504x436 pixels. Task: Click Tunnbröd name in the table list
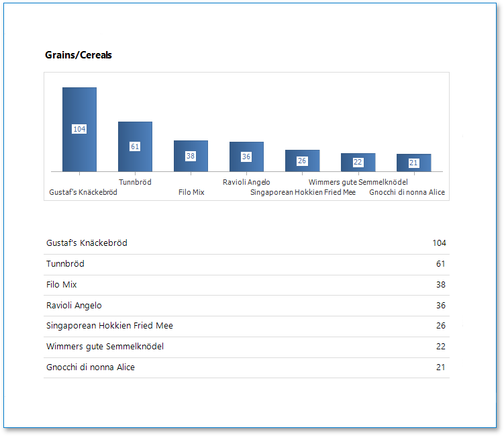pos(65,264)
